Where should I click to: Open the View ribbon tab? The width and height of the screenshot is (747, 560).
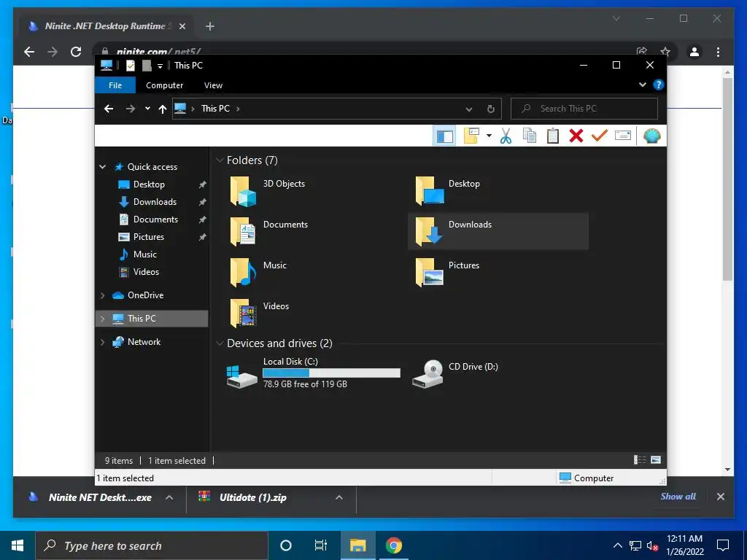tap(213, 85)
